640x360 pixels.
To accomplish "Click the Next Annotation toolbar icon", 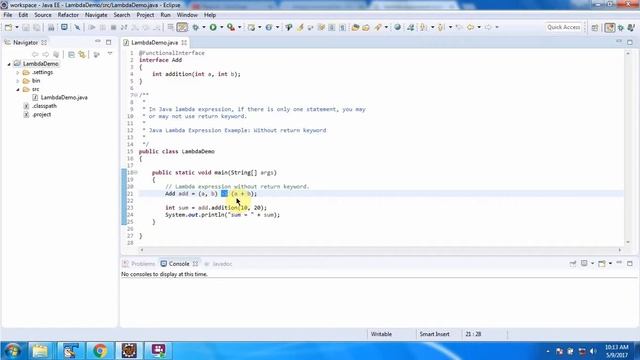I will (423, 27).
